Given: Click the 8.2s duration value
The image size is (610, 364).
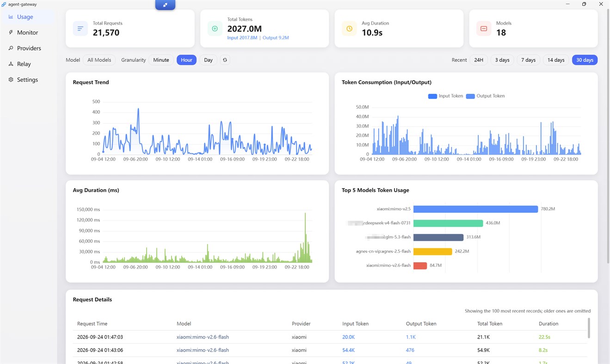Looking at the screenshot, I should click(543, 350).
